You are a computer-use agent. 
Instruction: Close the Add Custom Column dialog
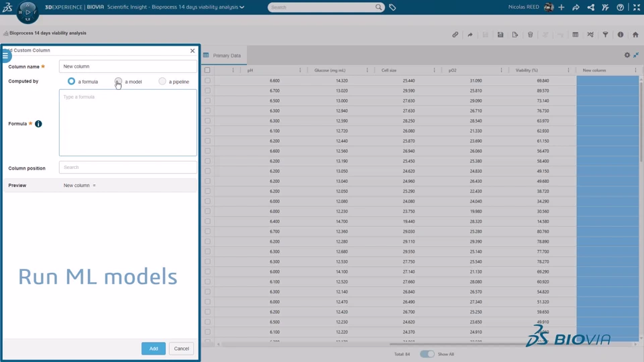pyautogui.click(x=193, y=51)
